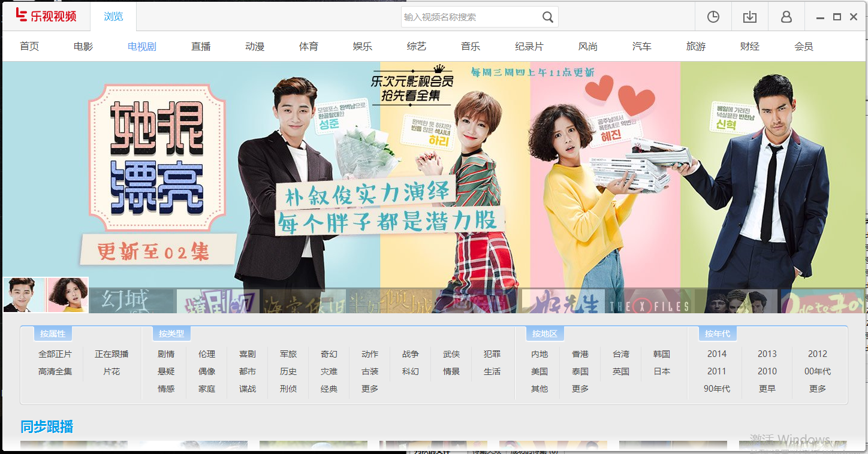
Task: Filter region by 韩国
Action: tap(662, 354)
